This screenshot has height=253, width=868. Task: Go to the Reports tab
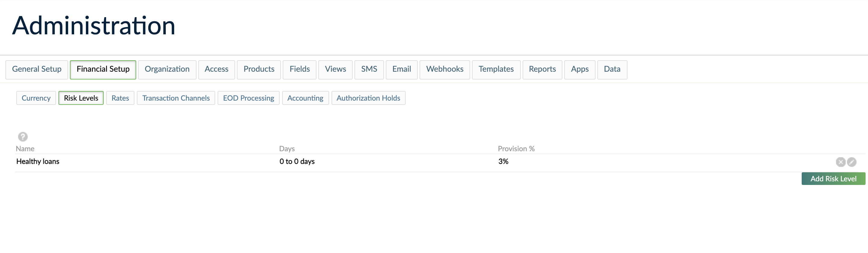click(x=542, y=69)
